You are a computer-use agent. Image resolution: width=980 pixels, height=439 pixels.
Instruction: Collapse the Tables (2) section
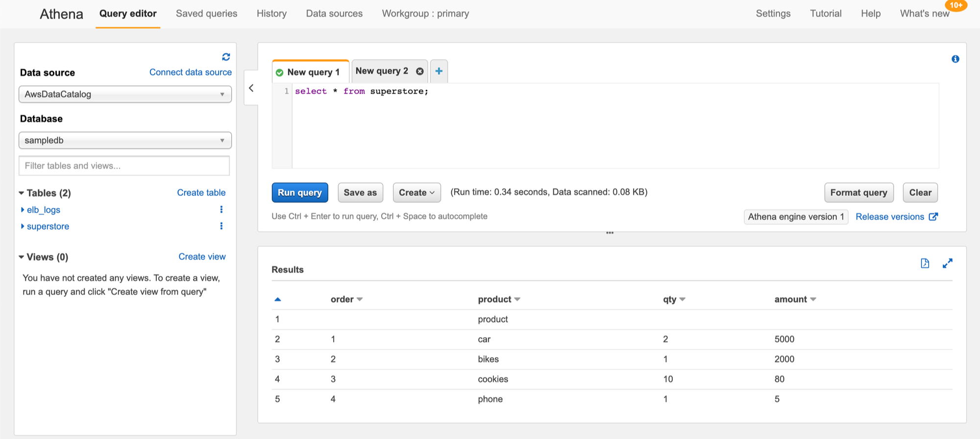(x=22, y=193)
